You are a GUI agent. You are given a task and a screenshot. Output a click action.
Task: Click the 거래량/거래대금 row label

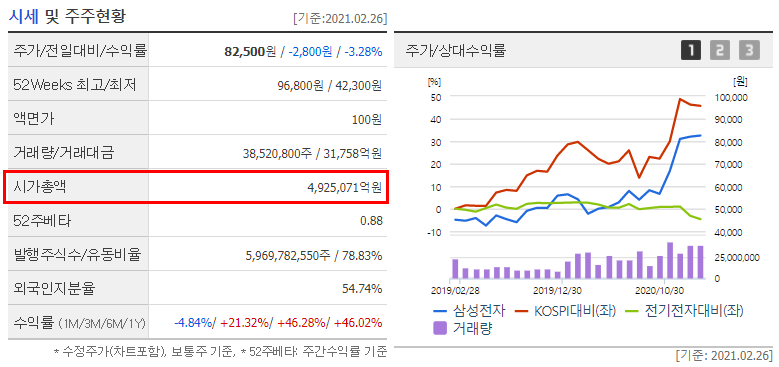64,152
